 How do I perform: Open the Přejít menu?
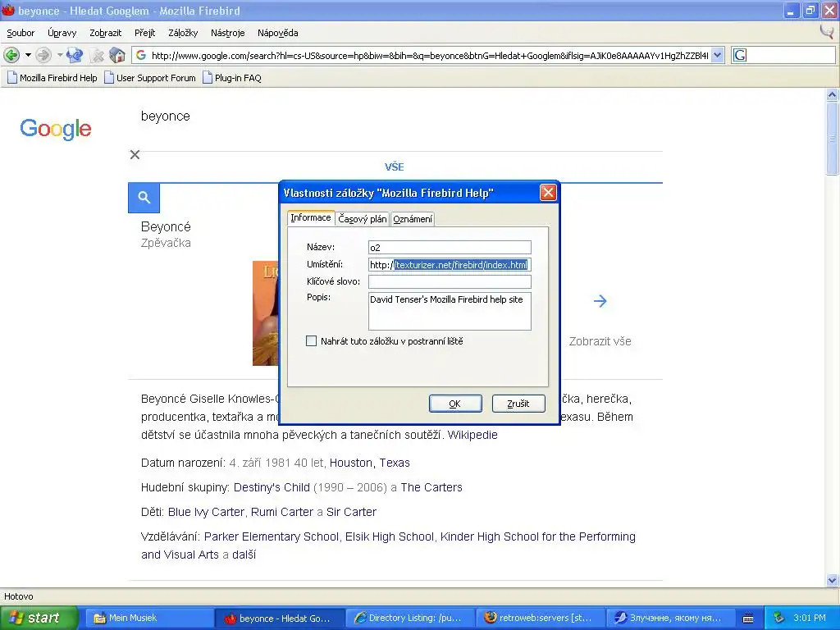[x=144, y=33]
